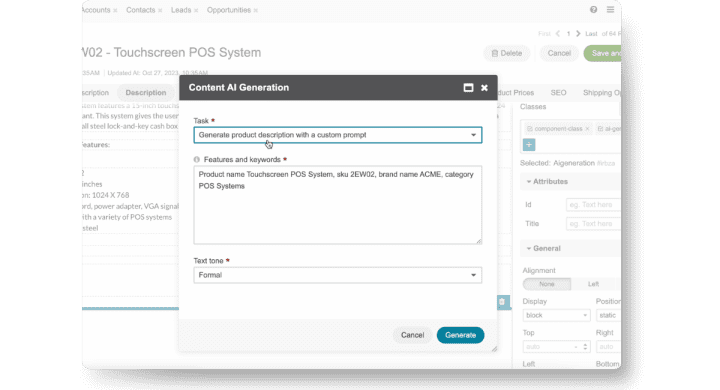Maximize the Content AI Generation dialog
Image resolution: width=720 pixels, height=390 pixels.
pyautogui.click(x=468, y=88)
